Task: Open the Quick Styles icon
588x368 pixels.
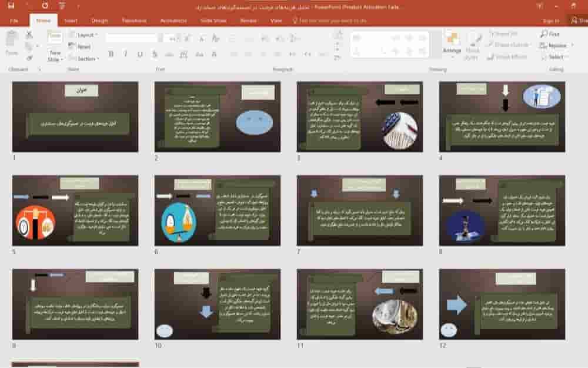Action: pos(473,39)
